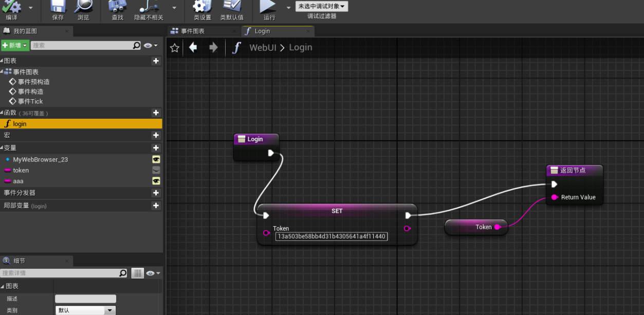Add a new variable with plus button
Screen dimensions: 644x315
[156, 148]
